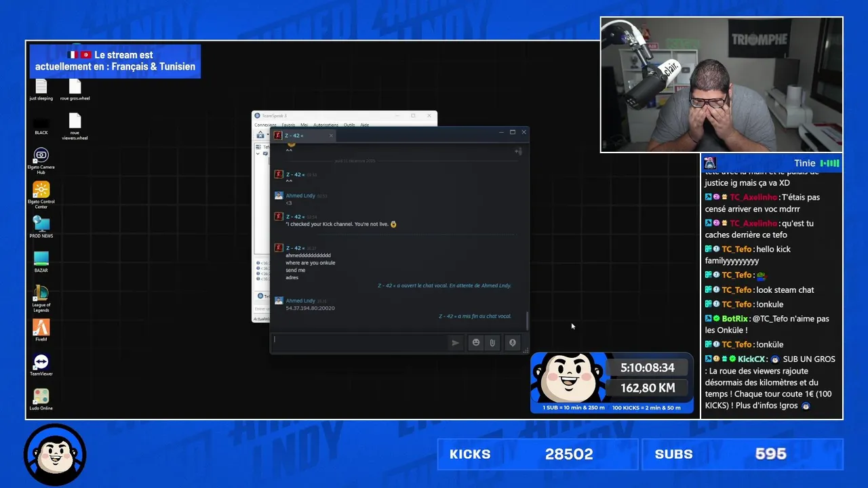Start voice chat with microphone button
Image resolution: width=868 pixels, height=488 pixels.
[512, 343]
